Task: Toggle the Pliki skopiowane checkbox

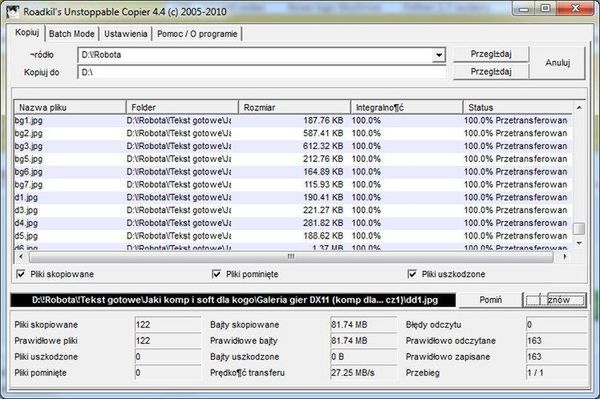Action: [21, 274]
